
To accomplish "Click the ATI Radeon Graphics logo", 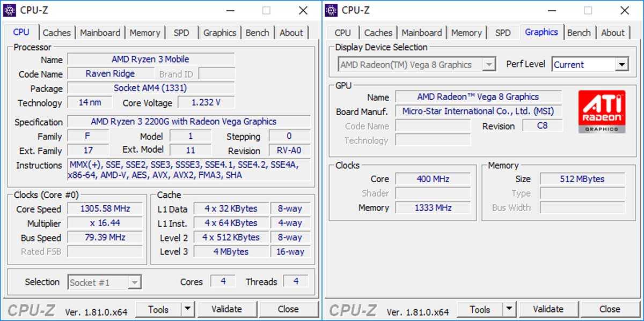I will [602, 111].
